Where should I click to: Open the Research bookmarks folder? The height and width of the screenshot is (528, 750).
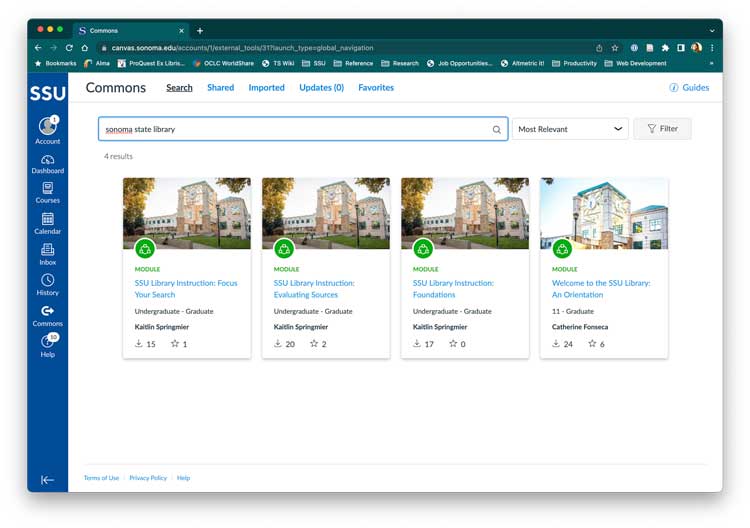(x=400, y=63)
